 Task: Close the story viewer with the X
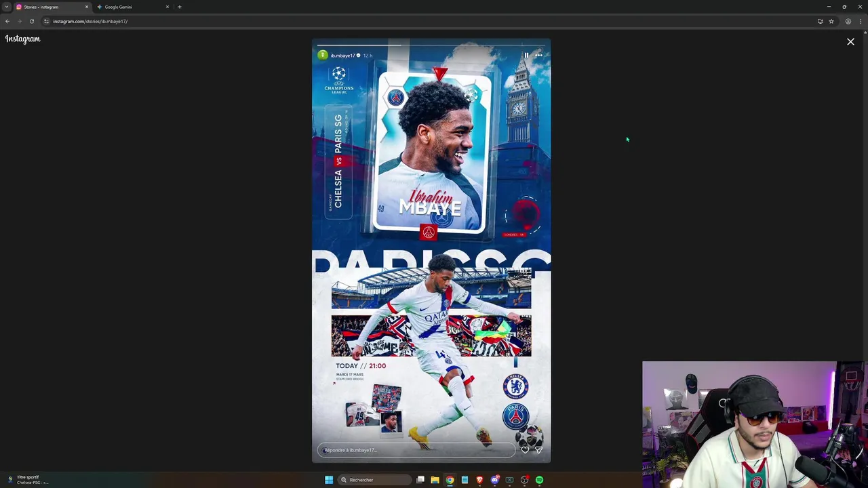pos(850,42)
